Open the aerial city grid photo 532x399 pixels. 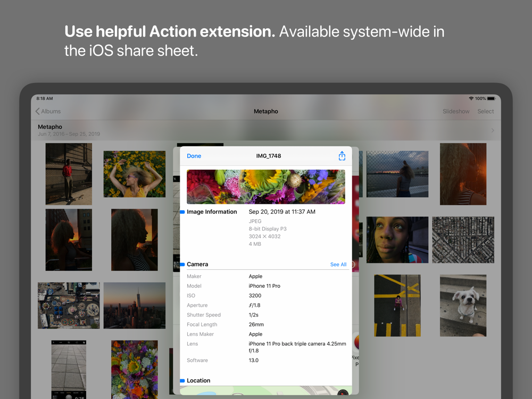click(463, 240)
